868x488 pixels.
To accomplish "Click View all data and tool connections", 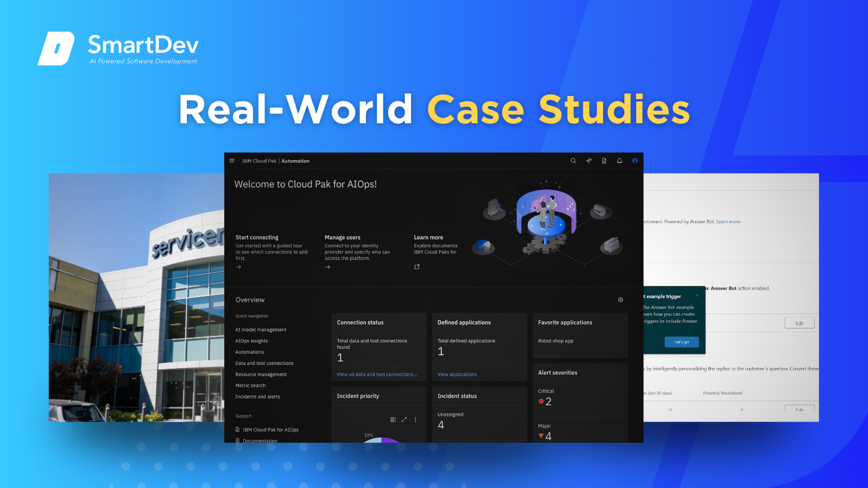I will [377, 374].
